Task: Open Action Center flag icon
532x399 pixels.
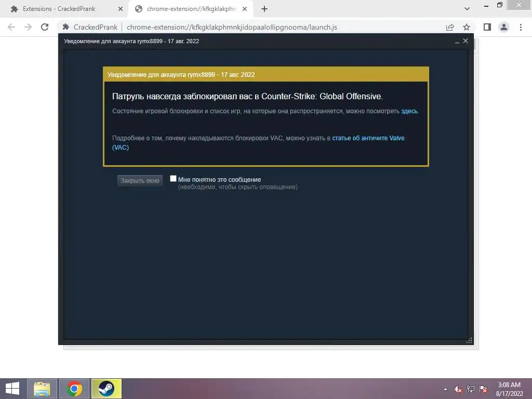Action: pyautogui.click(x=483, y=389)
